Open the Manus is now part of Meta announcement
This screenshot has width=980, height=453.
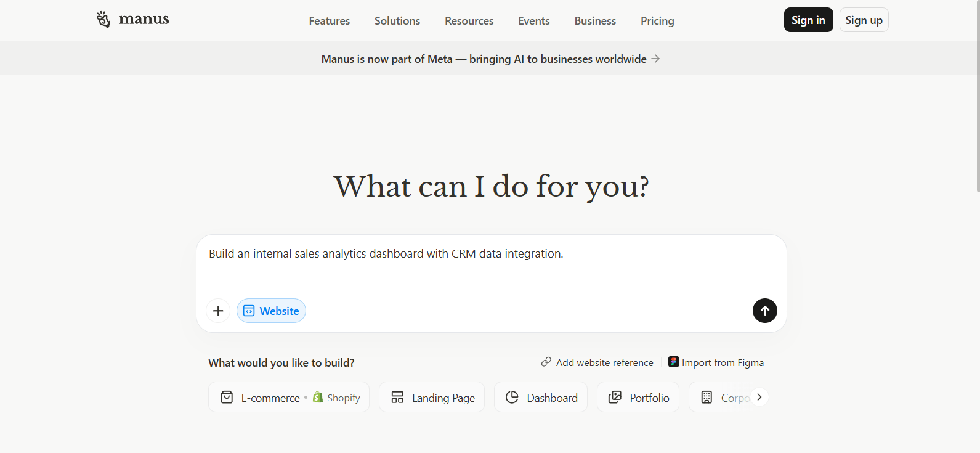[x=490, y=59]
